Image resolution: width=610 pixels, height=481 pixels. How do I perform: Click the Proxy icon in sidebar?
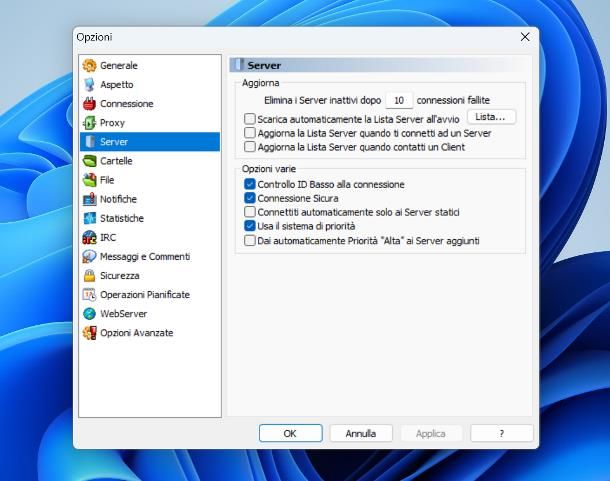90,123
